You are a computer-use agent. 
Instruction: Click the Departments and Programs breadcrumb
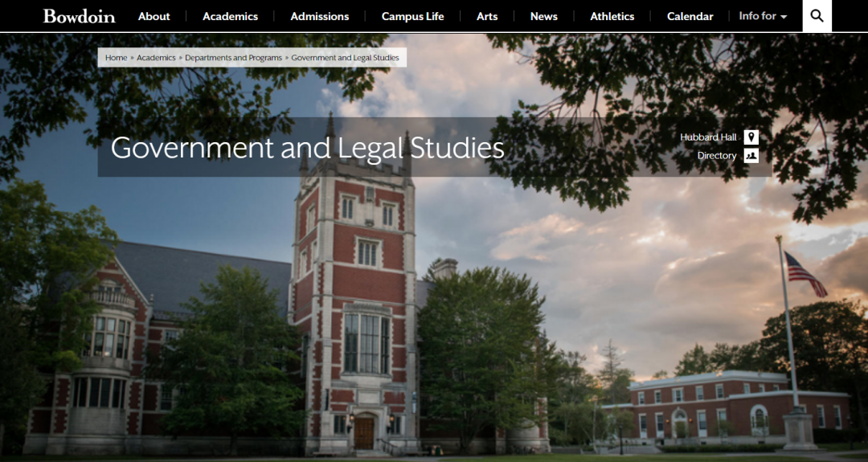click(234, 58)
